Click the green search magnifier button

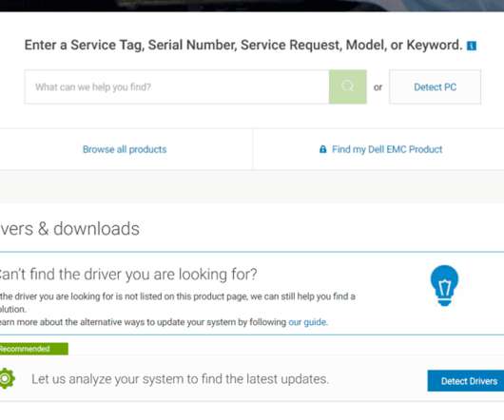coord(347,86)
